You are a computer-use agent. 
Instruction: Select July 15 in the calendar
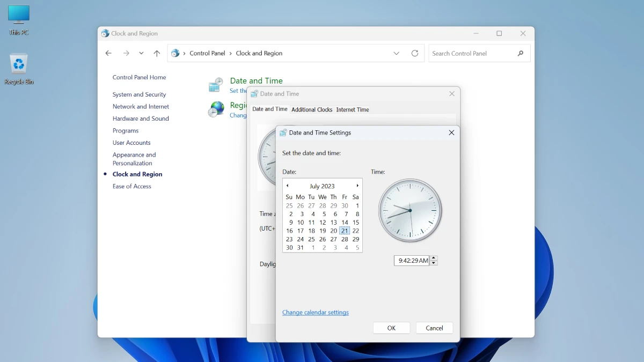click(356, 223)
